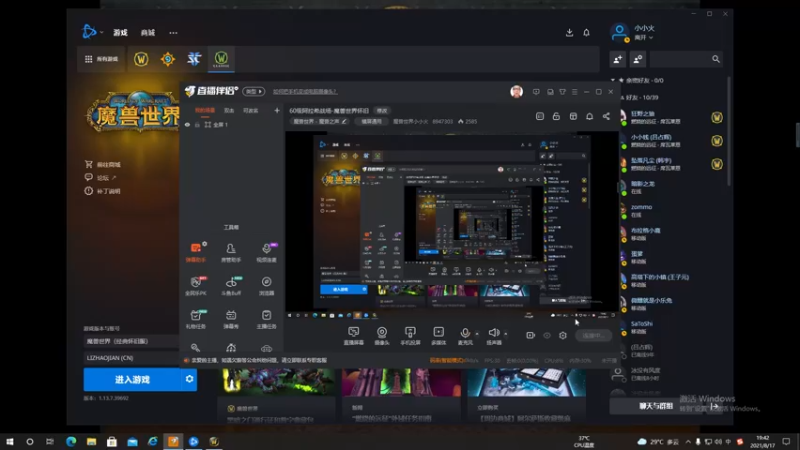Add multimedia source
This screenshot has width=800, height=450.
[x=438, y=336]
